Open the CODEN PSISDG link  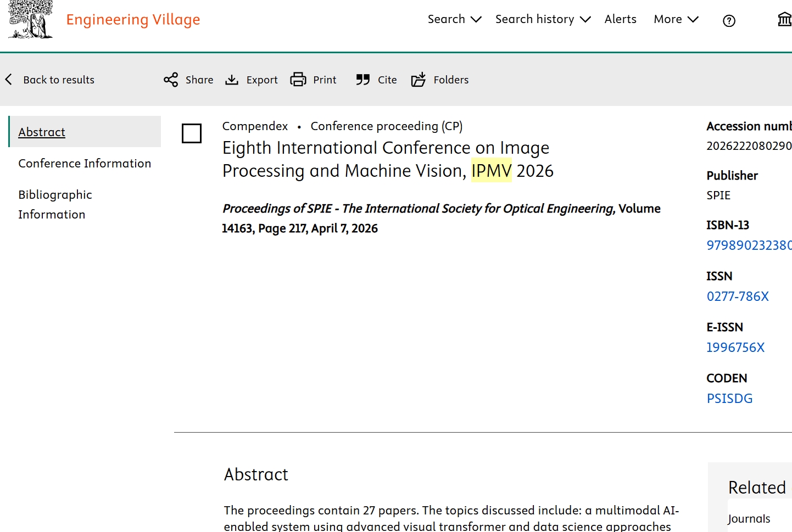(x=729, y=399)
